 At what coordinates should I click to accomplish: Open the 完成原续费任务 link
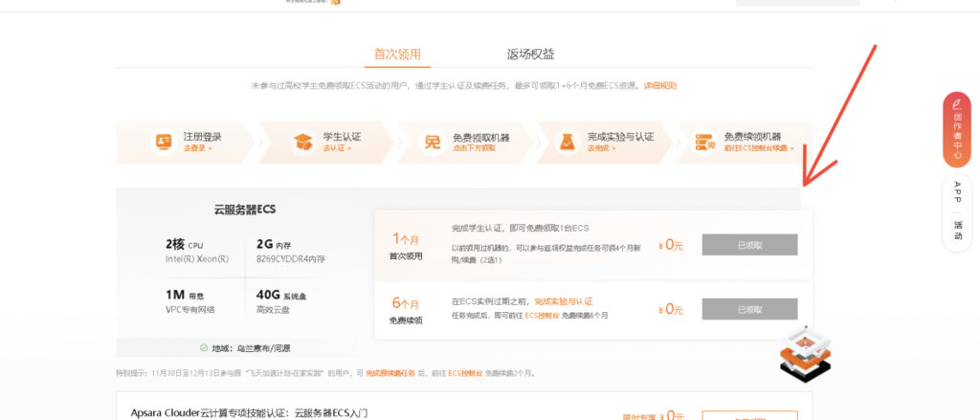(390, 373)
